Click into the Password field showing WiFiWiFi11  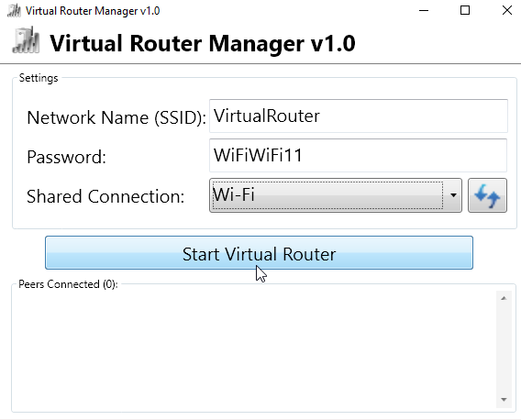(358, 156)
